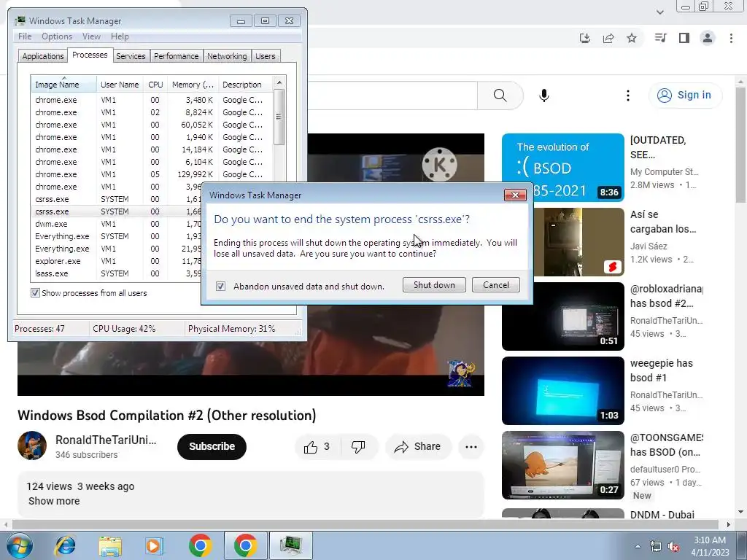Click Cancel button in dialog
The image size is (747, 560).
point(496,285)
